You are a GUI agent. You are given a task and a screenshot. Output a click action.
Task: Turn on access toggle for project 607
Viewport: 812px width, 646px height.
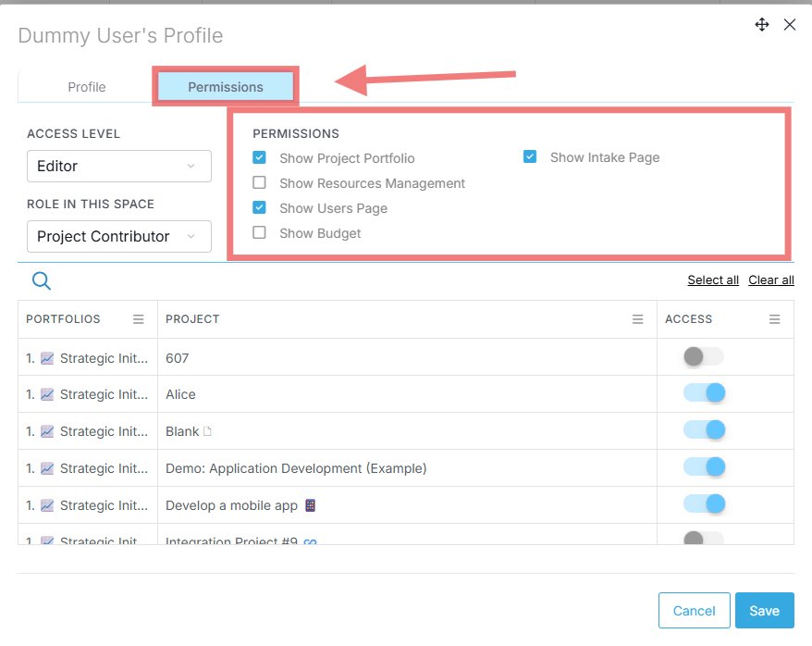(703, 356)
